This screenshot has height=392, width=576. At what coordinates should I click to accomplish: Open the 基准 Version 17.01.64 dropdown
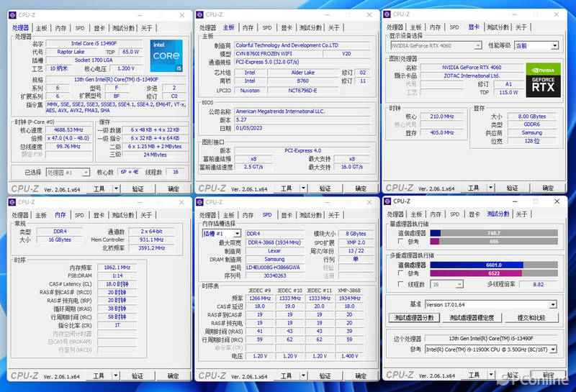click(x=553, y=305)
